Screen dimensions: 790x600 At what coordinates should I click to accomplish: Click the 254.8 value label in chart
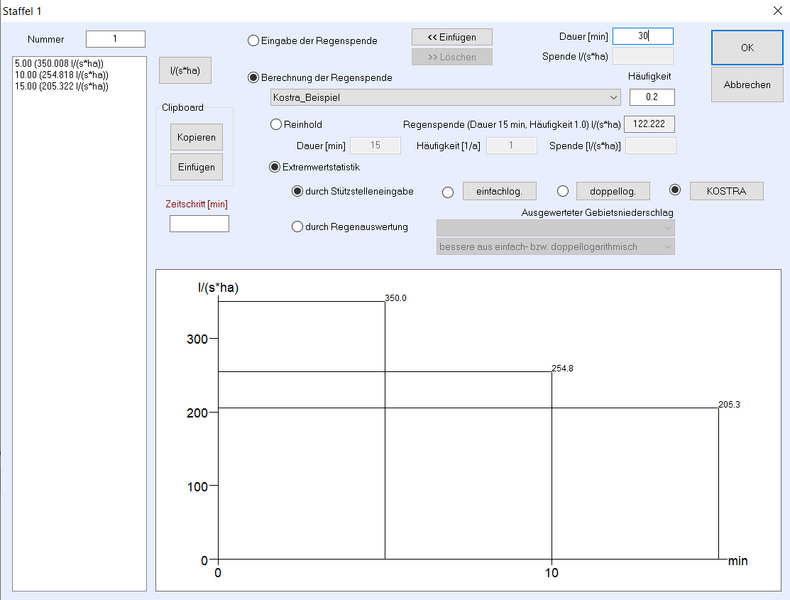[x=562, y=368]
